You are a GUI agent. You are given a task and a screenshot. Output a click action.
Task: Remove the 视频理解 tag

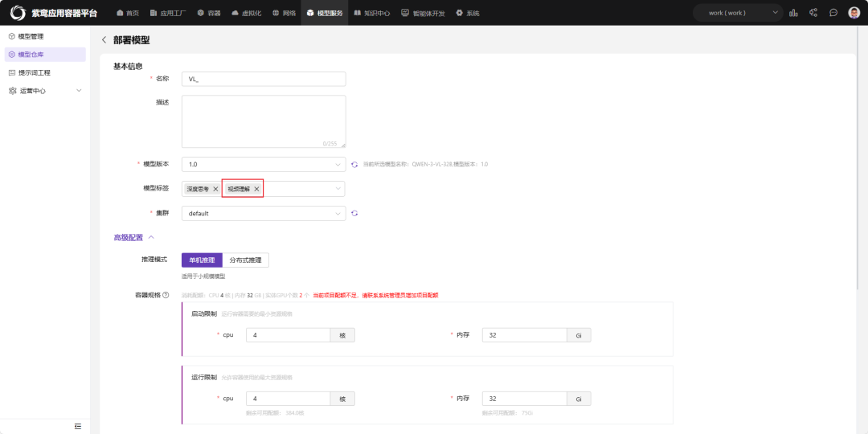pos(256,189)
